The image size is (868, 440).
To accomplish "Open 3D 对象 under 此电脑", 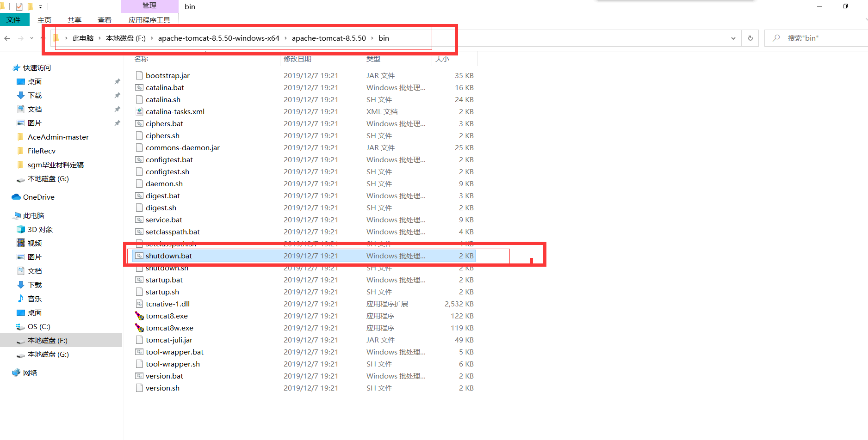I will pos(40,229).
